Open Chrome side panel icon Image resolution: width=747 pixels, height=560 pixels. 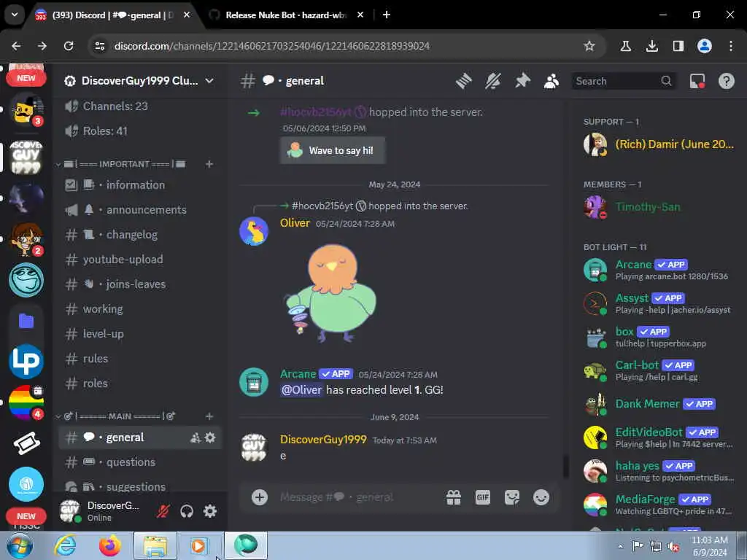tap(678, 46)
